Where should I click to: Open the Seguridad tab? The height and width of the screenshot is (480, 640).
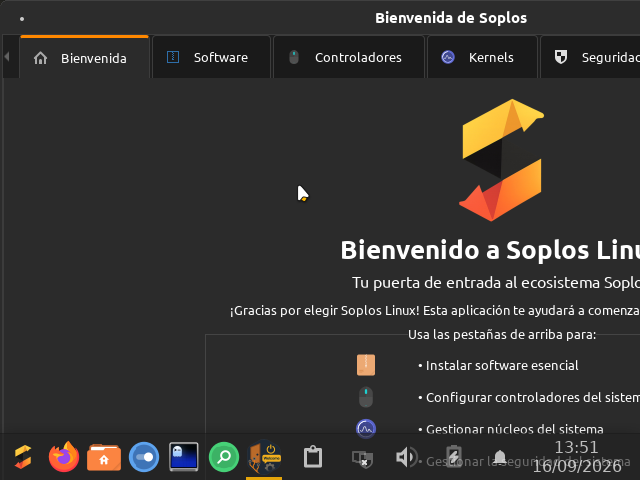pyautogui.click(x=590, y=58)
